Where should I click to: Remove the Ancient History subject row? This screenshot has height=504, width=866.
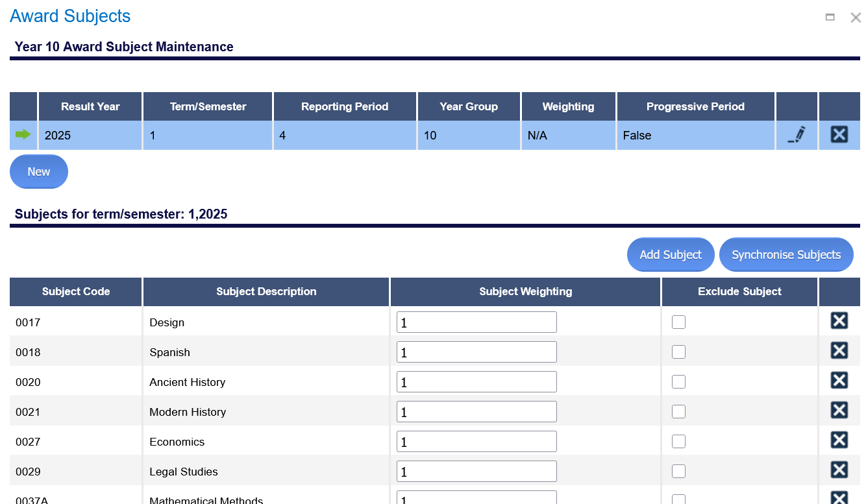pyautogui.click(x=839, y=380)
